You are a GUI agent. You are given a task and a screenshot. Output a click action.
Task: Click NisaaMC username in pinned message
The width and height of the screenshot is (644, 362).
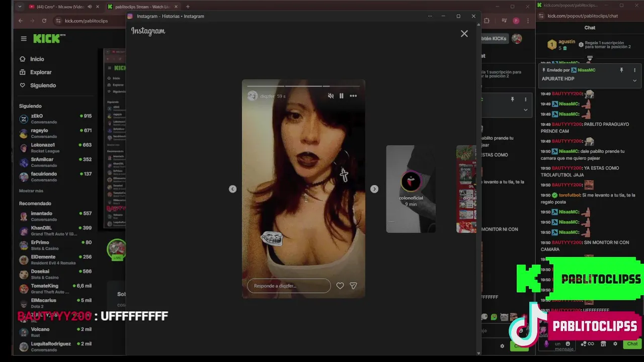coord(587,70)
